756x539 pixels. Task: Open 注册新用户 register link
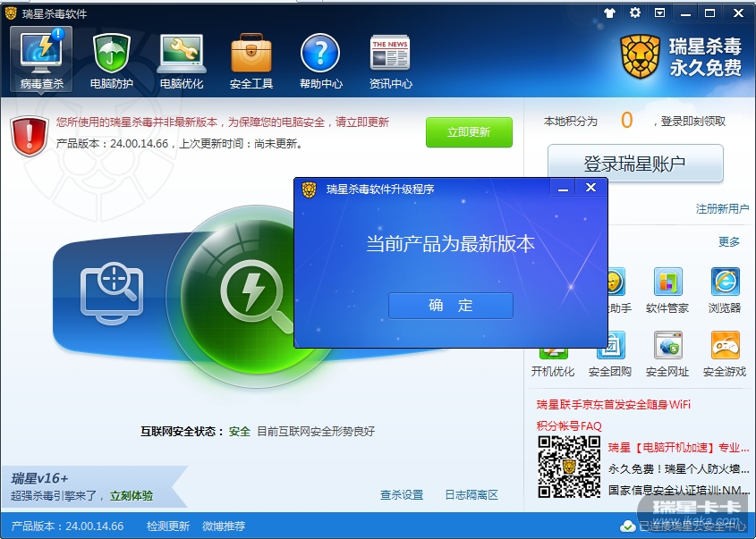[722, 208]
